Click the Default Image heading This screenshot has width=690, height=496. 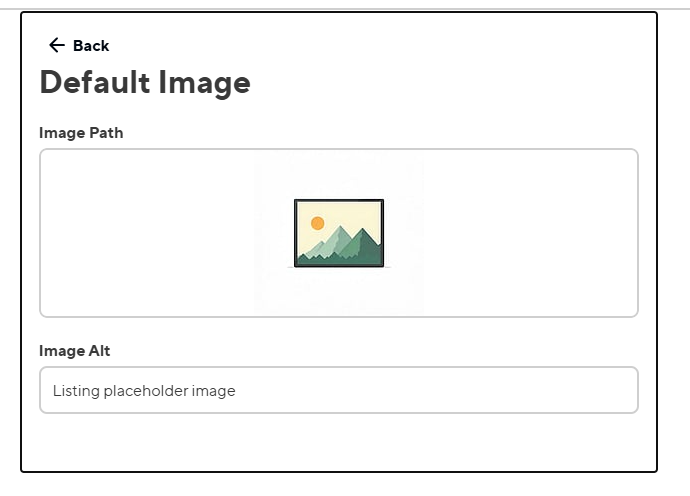[145, 83]
